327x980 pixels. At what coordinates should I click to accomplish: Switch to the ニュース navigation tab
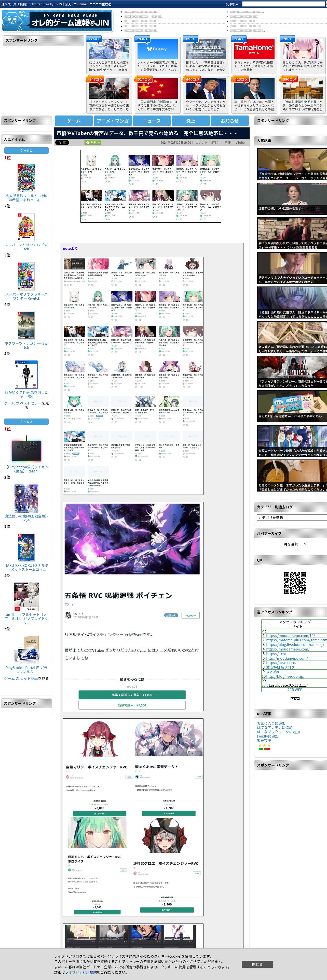pos(152,121)
